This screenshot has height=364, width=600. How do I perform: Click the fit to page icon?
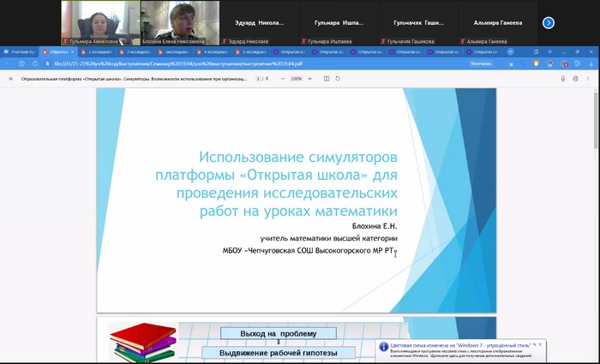327,79
